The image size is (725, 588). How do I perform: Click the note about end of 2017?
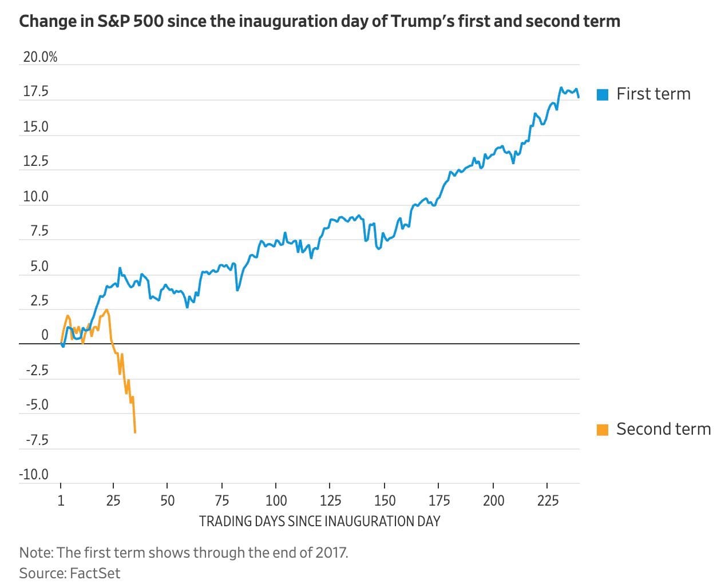point(183,553)
